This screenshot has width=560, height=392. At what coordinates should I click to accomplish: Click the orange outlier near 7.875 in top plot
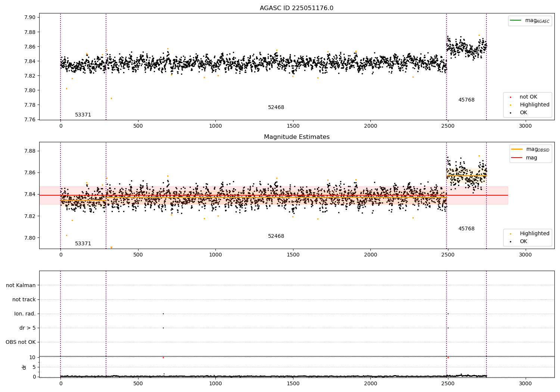coord(479,35)
